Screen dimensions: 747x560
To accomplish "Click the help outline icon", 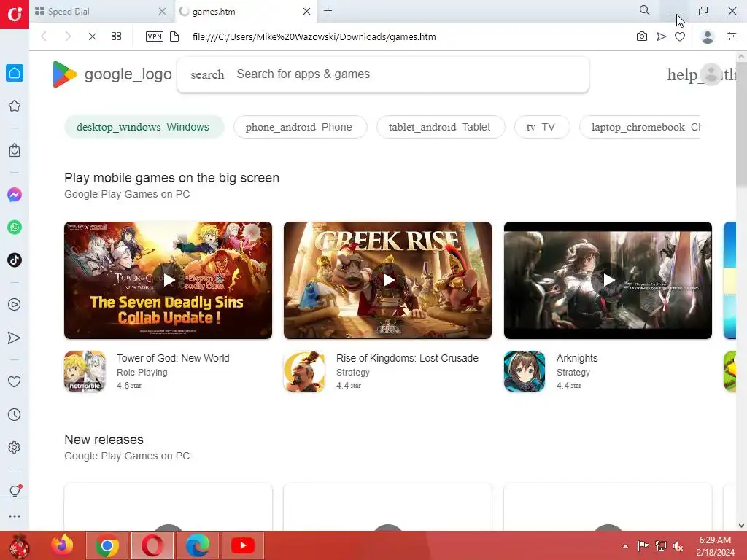I will click(684, 74).
